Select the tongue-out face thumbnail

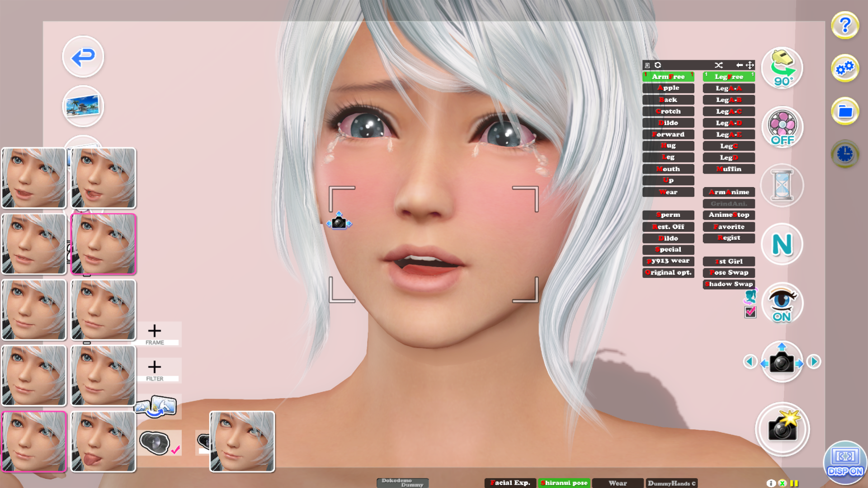tap(104, 442)
